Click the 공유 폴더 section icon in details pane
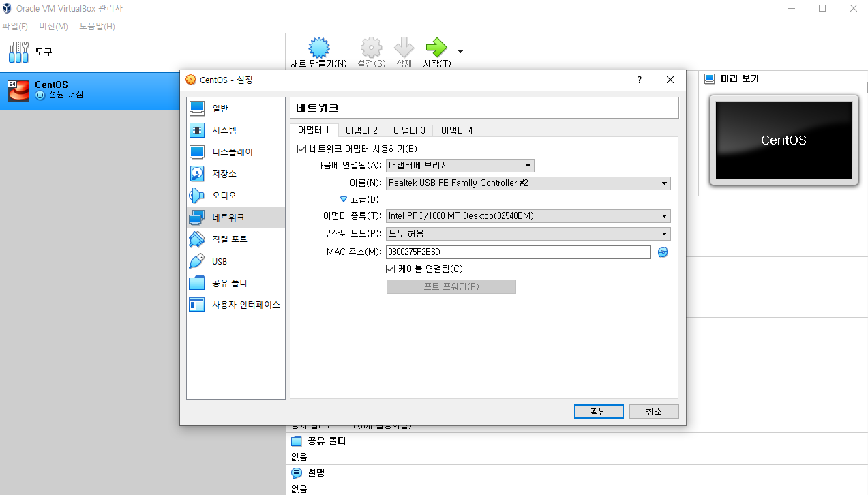This screenshot has height=495, width=868. (x=297, y=441)
